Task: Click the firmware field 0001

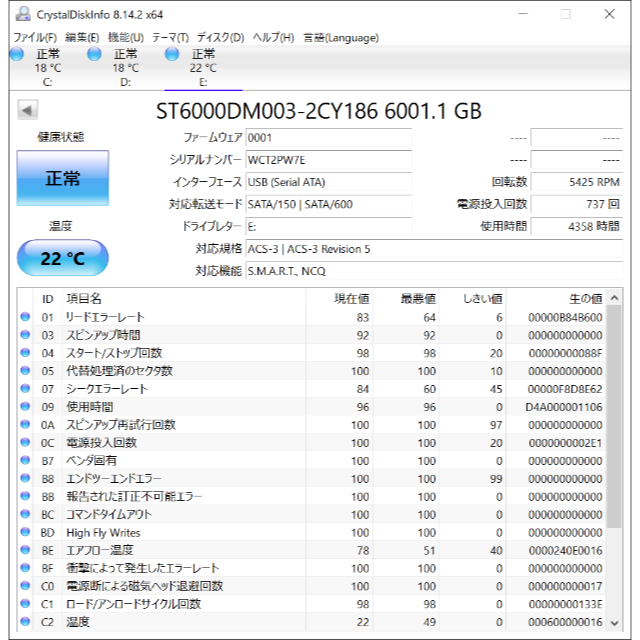Action: point(329,138)
